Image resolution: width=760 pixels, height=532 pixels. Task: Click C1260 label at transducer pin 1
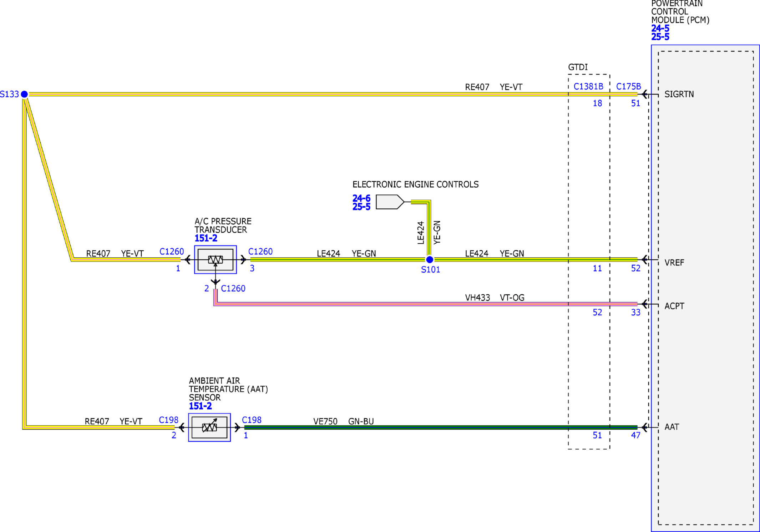(x=172, y=252)
